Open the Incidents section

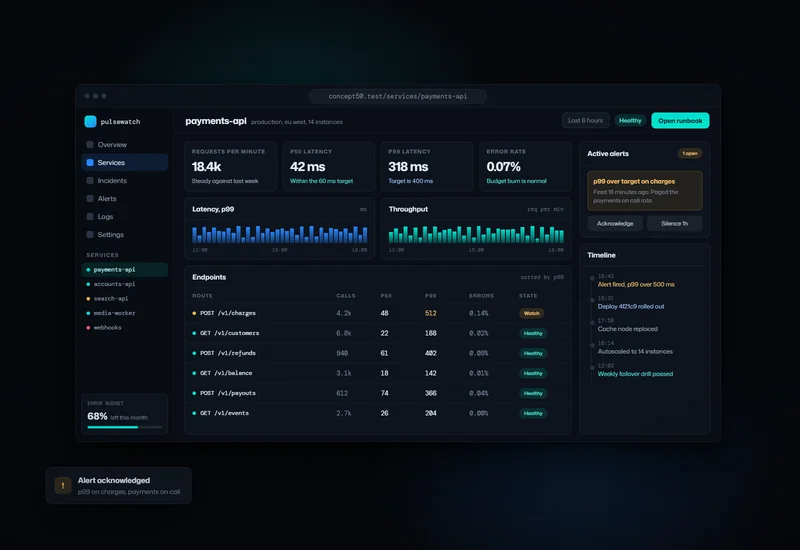[x=124, y=180]
